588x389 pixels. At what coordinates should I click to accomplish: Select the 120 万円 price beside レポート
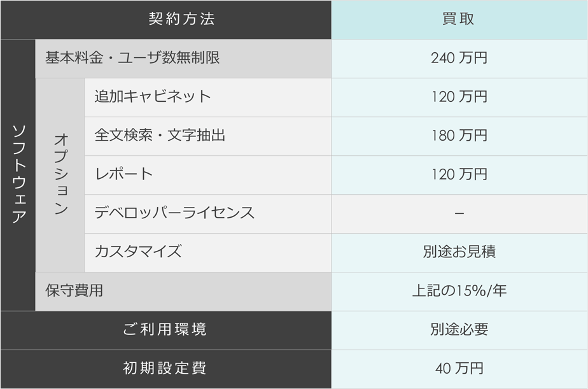459,175
